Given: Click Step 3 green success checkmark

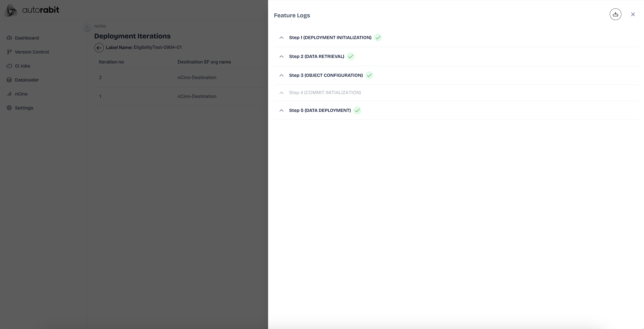Looking at the screenshot, I should (369, 75).
